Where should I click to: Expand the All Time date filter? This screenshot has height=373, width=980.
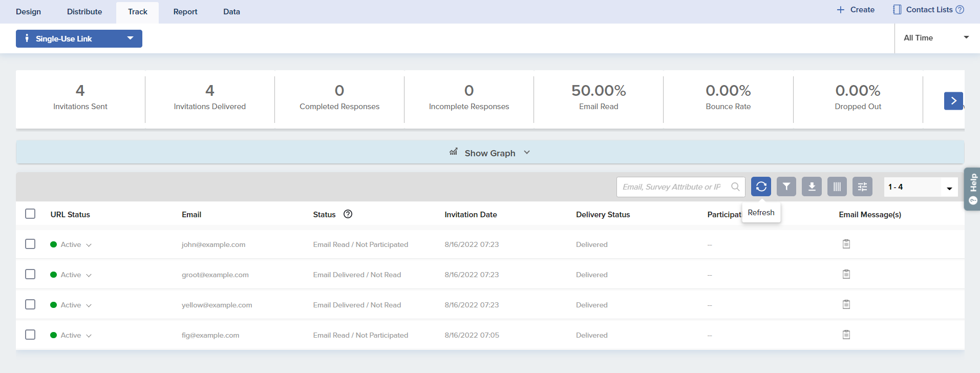click(x=935, y=38)
